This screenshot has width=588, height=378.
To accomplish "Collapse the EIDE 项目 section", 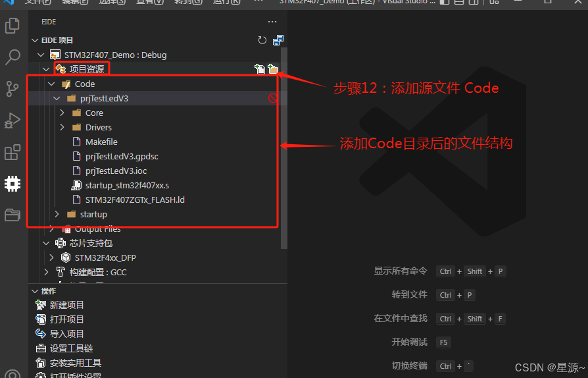I will [35, 40].
